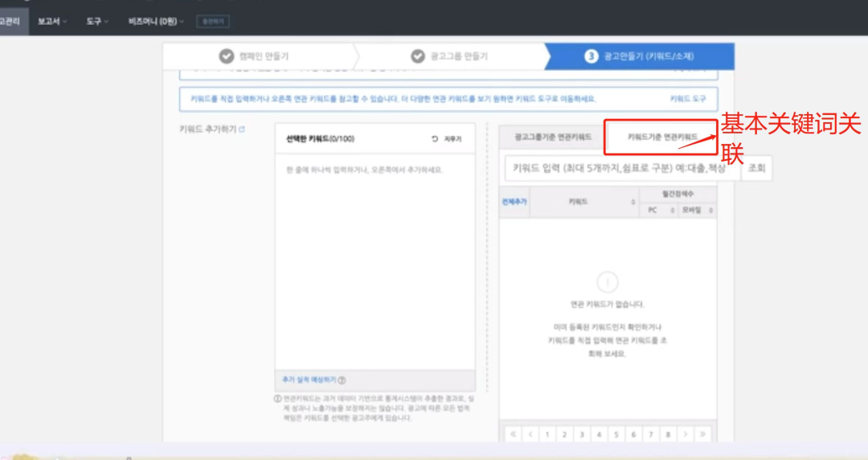Open page 8 of keyword results
868x460 pixels.
[x=668, y=434]
